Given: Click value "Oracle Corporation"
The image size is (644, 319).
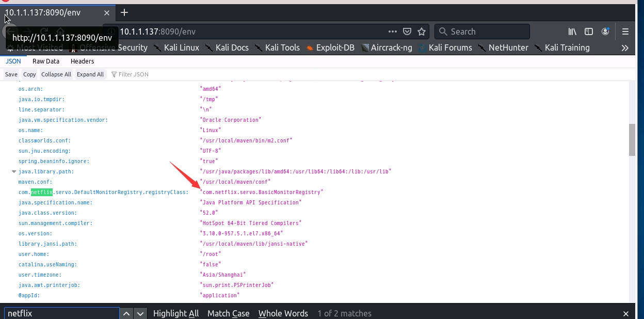Looking at the screenshot, I should 231,120.
